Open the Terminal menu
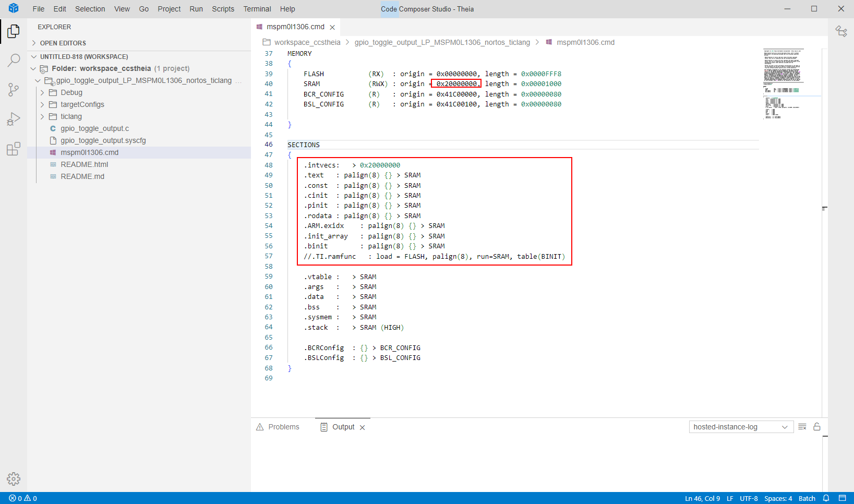 pyautogui.click(x=257, y=9)
